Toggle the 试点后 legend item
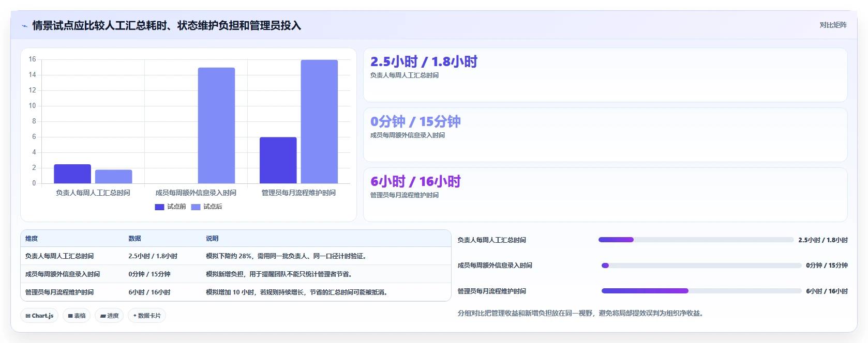868x343 pixels. click(x=206, y=207)
